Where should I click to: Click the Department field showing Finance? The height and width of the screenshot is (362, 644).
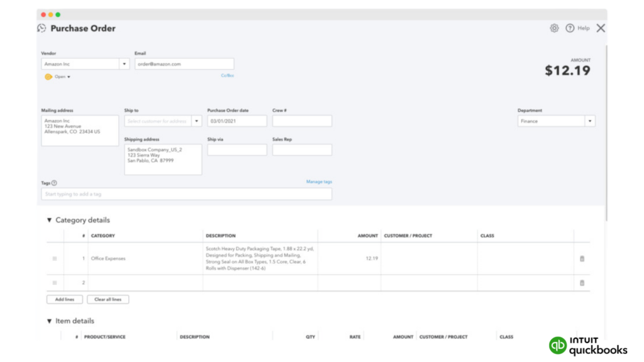[x=551, y=121]
